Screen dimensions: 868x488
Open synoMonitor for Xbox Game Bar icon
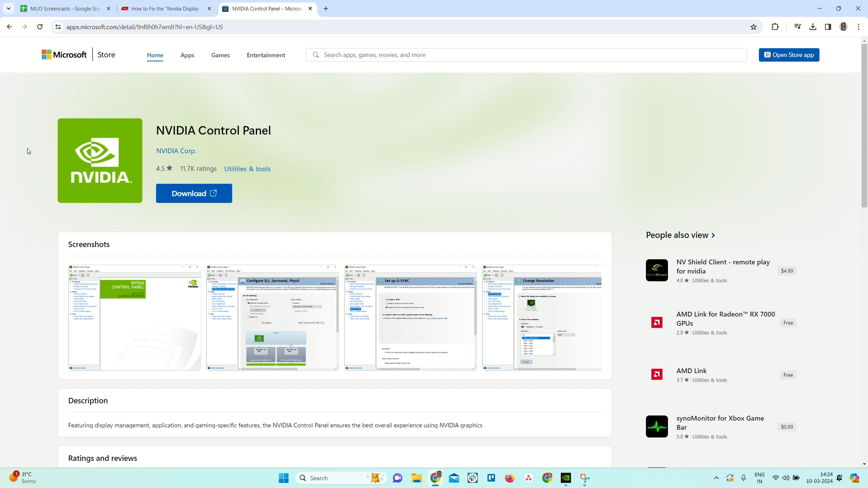[x=657, y=426]
